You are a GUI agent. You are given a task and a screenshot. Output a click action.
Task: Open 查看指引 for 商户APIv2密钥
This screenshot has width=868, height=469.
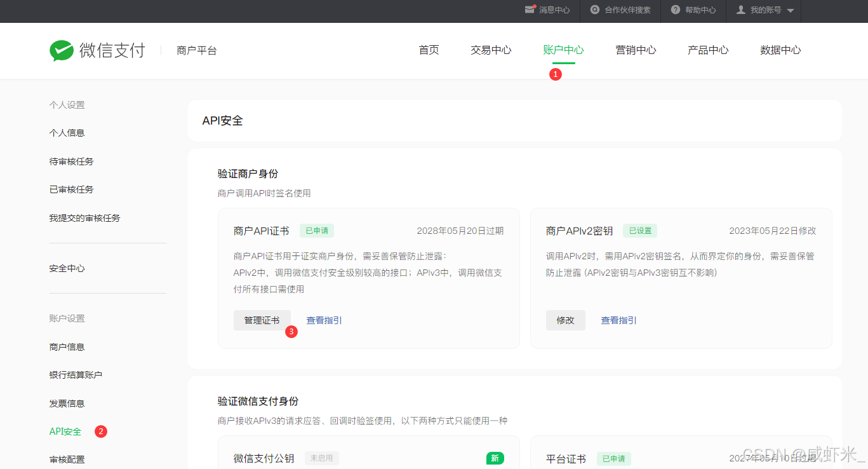(x=619, y=320)
